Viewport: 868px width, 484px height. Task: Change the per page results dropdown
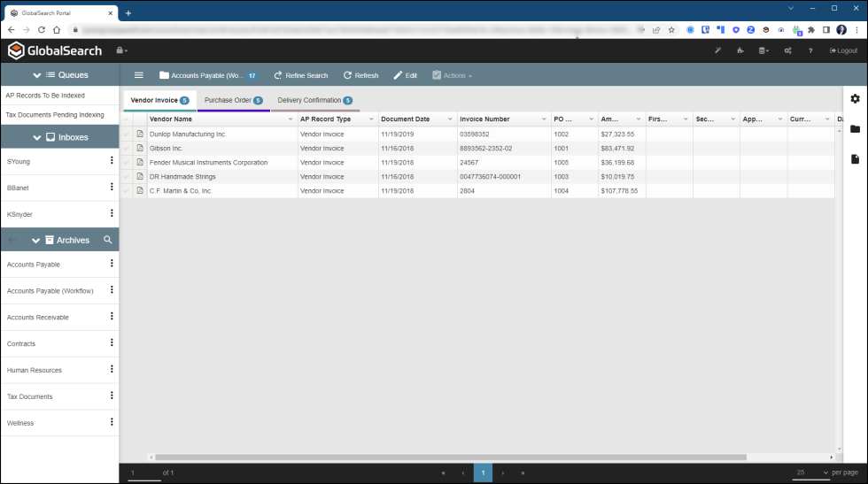tap(811, 472)
